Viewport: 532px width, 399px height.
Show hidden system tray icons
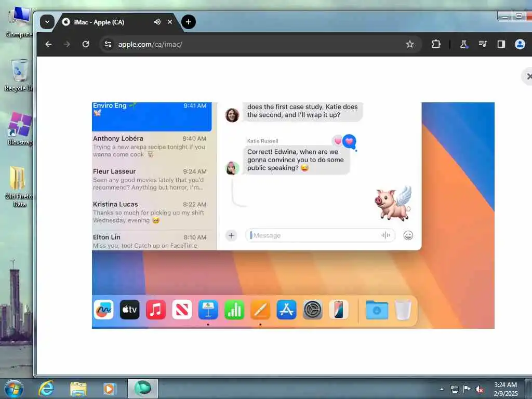tap(442, 389)
